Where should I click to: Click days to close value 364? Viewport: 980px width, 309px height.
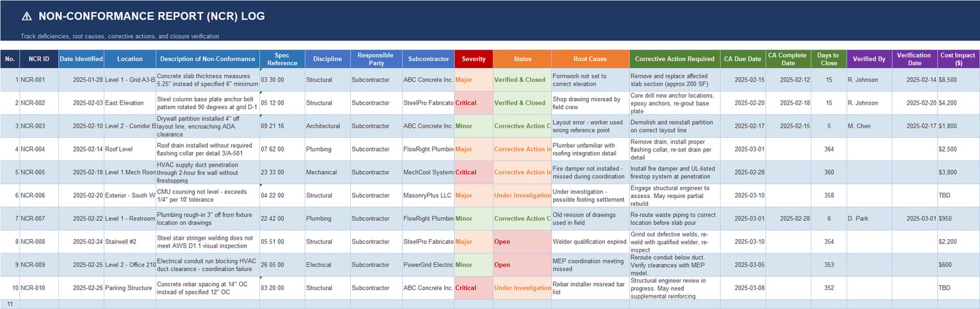[x=829, y=149]
